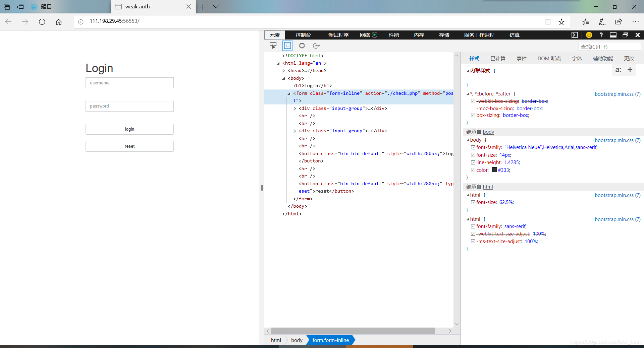Screen dimensions: 644x348
Task: Select the DOM 断点 tab
Action: [549, 58]
